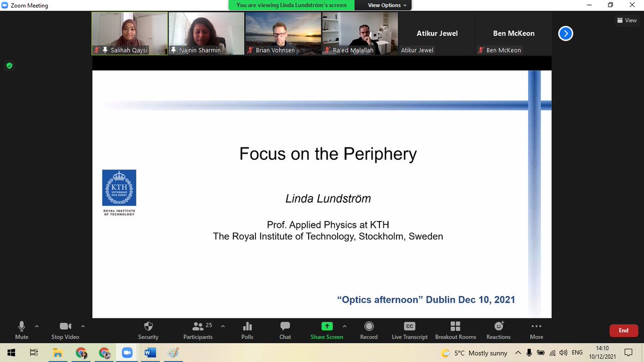
Task: Open File Explorer from taskbar
Action: (x=58, y=353)
